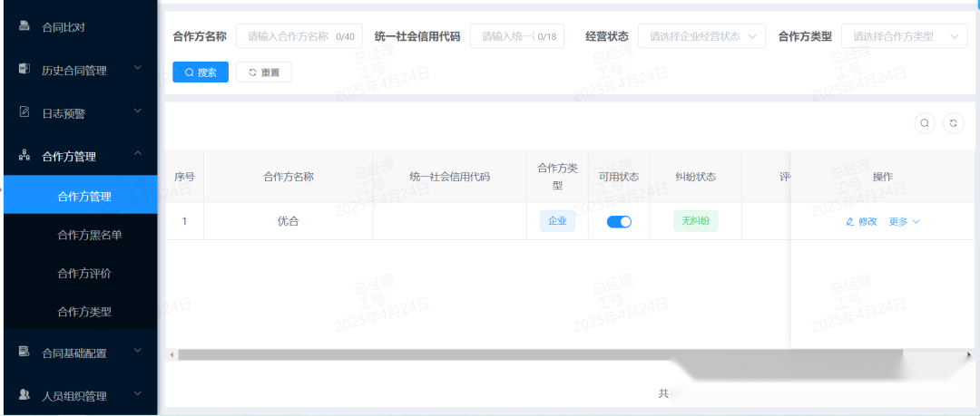Open the 合作方类型 dropdown
Image resolution: width=980 pixels, height=416 pixels.
click(x=904, y=36)
